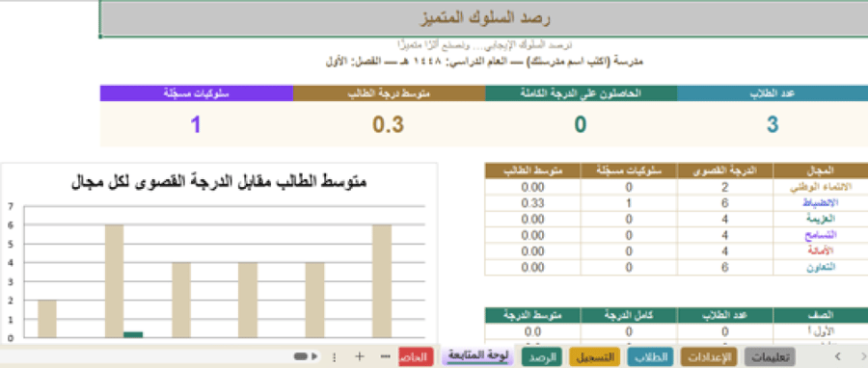Screen dimensions: 868x368
Task: Click the shortest beige bar reaching 2
Action: [47, 319]
